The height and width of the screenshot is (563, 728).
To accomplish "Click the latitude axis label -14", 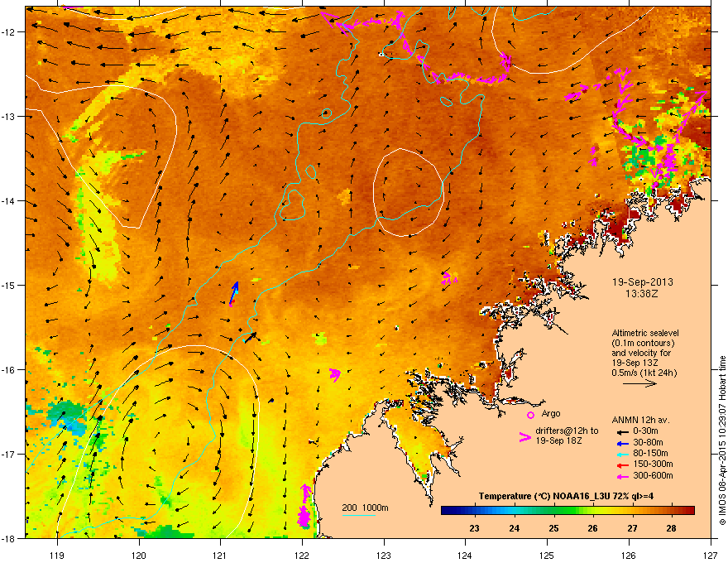I will tap(9, 200).
